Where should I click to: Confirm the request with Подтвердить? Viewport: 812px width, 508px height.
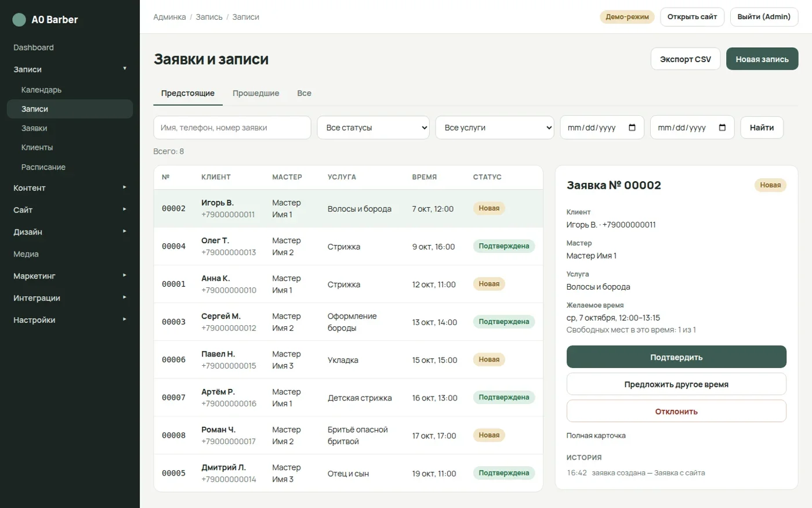[676, 357]
